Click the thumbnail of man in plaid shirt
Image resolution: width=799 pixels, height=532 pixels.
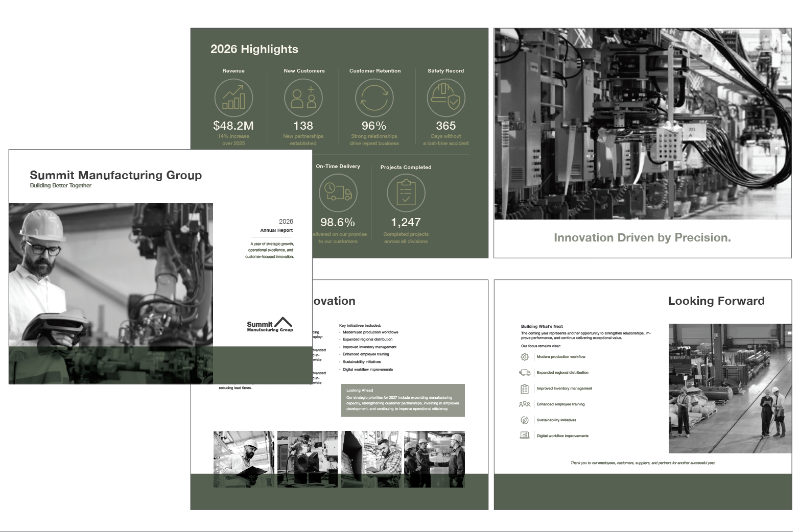coord(371,459)
